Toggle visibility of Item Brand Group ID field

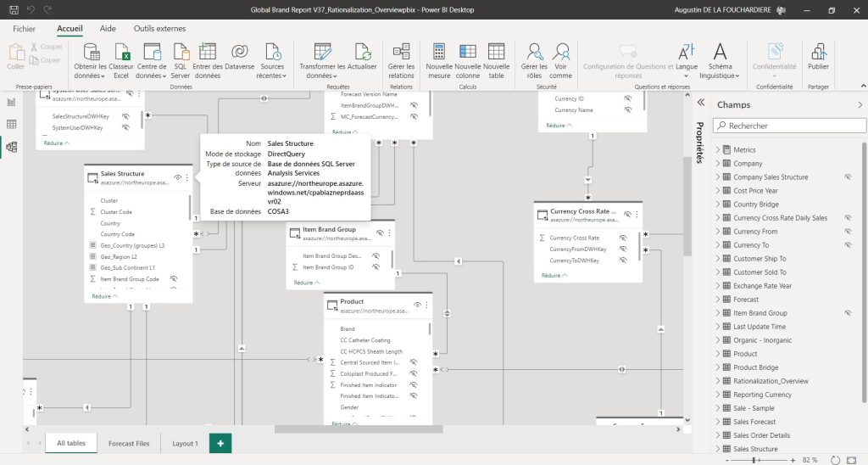coord(376,267)
